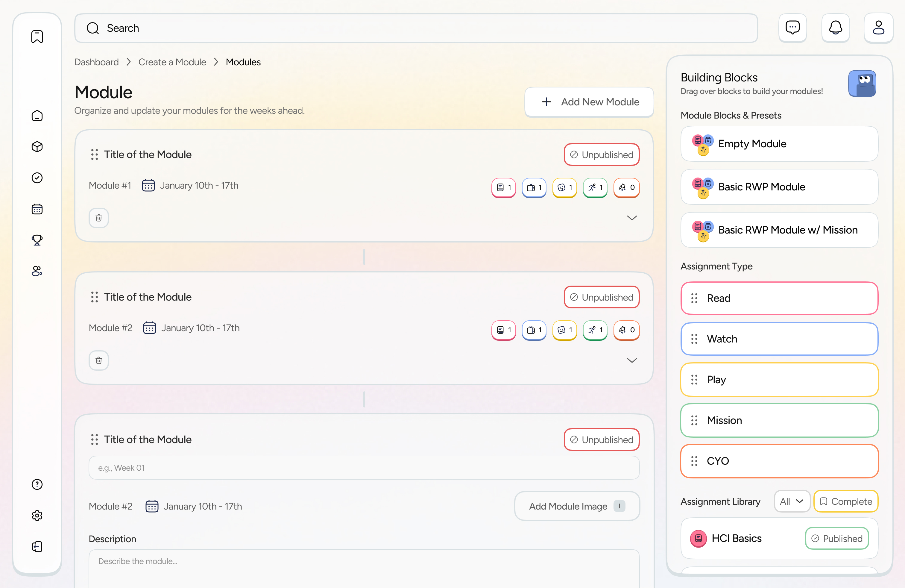This screenshot has width=905, height=588.
Task: Click the Add New Module button
Action: (589, 102)
